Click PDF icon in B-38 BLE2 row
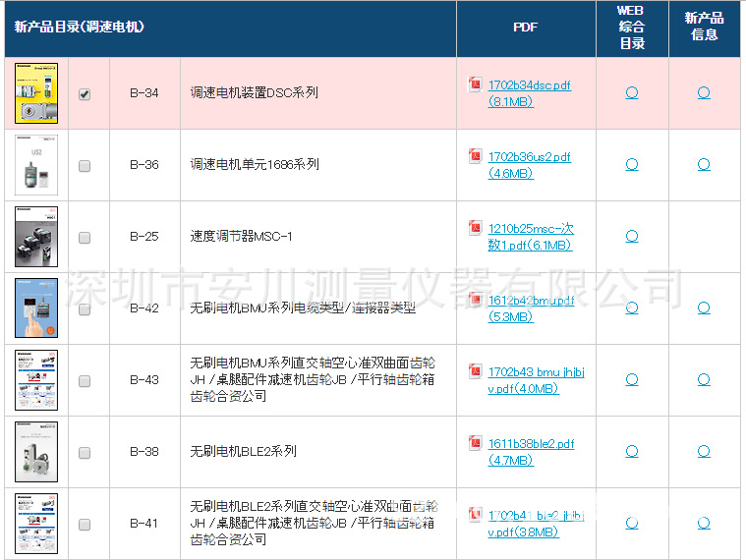The image size is (746, 560). click(x=475, y=444)
